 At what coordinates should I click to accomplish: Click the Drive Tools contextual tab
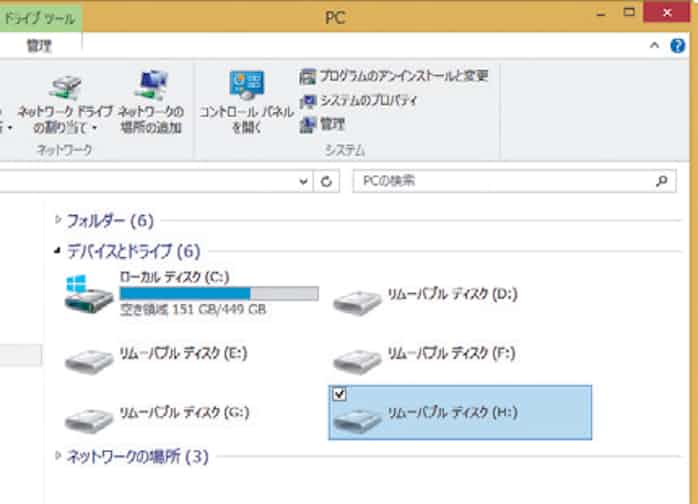click(40, 17)
